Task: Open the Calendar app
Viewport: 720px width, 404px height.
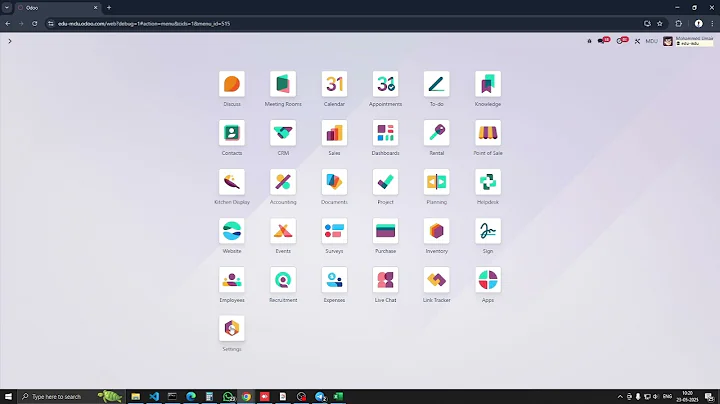Action: [334, 84]
